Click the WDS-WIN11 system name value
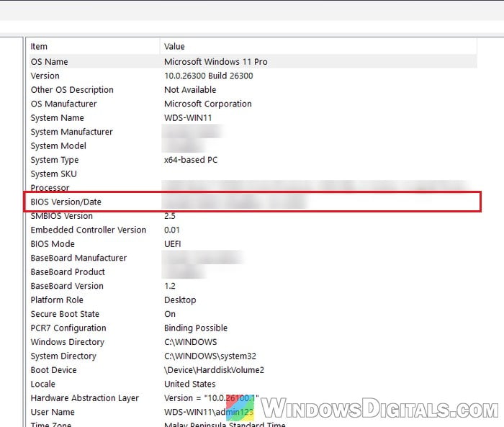Image resolution: width=504 pixels, height=427 pixels. (188, 118)
